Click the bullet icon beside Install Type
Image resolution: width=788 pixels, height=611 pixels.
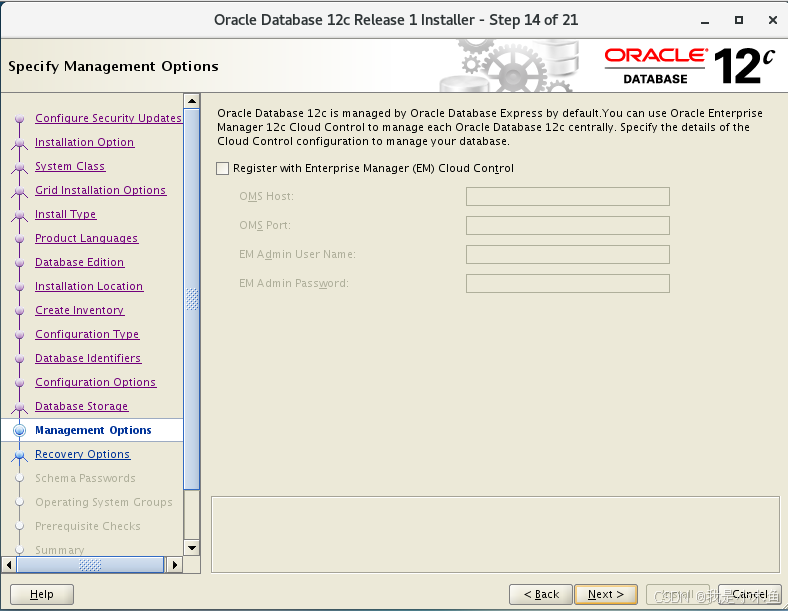tap(20, 215)
